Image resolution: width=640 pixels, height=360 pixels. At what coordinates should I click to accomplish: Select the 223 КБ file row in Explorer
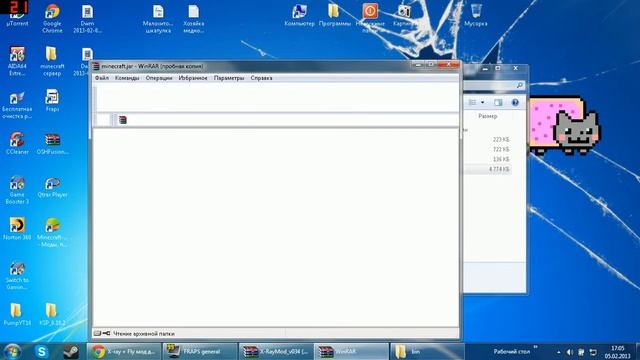click(x=487, y=140)
